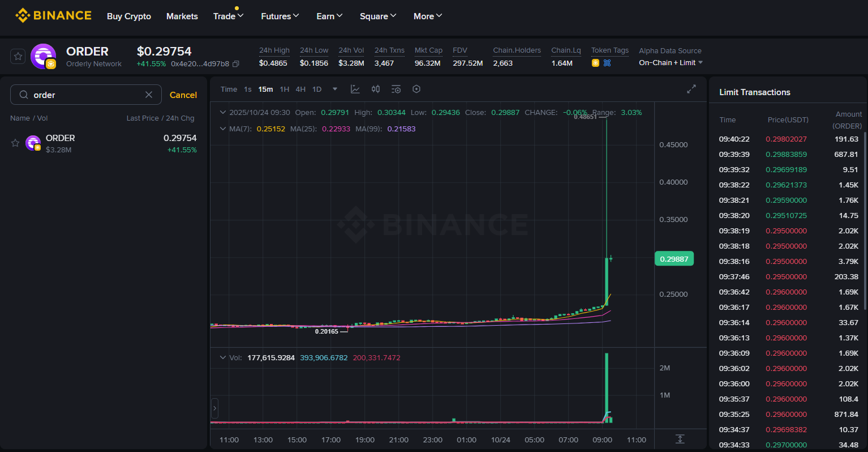This screenshot has width=868, height=452.
Task: Open the extra timeframe dropdown arrow
Action: point(334,89)
